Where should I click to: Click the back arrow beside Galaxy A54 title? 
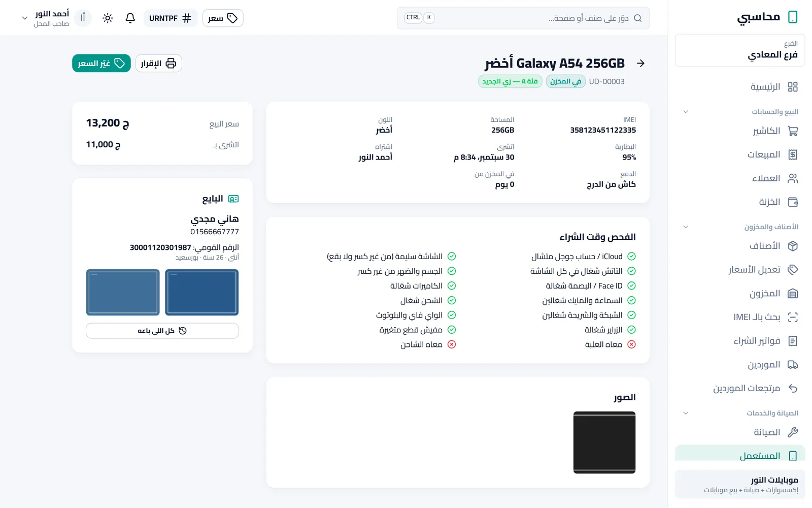pyautogui.click(x=640, y=63)
